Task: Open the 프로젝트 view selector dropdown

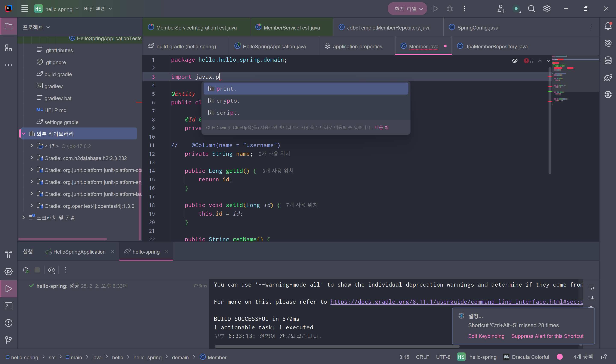Action: tap(36, 27)
